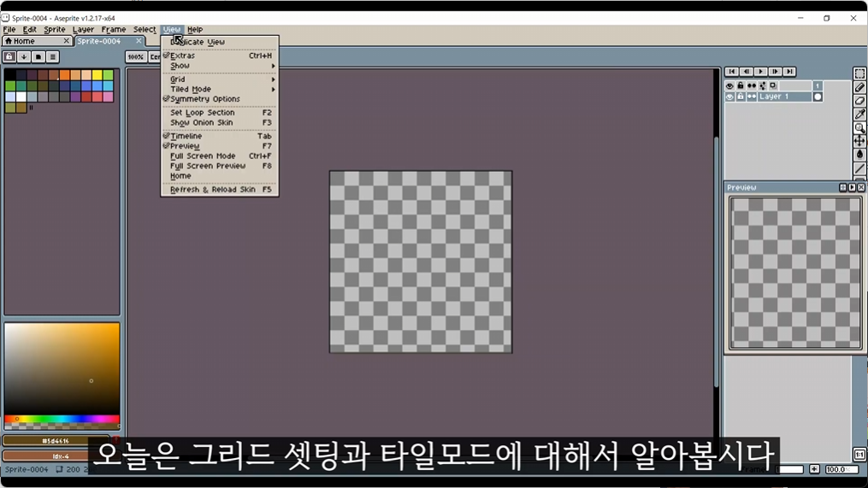Open the Select menu
The height and width of the screenshot is (488, 868).
(x=145, y=29)
